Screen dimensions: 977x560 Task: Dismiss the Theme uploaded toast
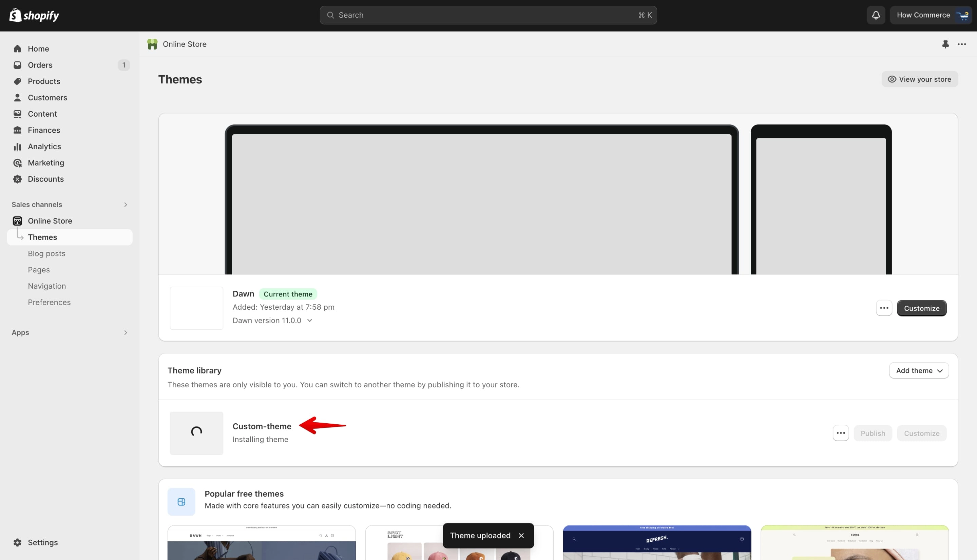click(x=521, y=535)
